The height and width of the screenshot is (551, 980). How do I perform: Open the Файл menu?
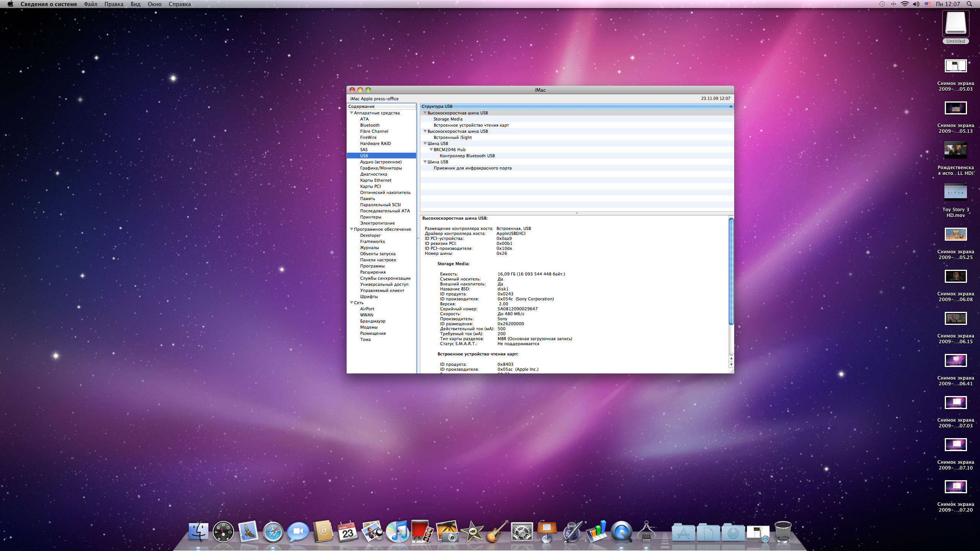click(x=91, y=4)
